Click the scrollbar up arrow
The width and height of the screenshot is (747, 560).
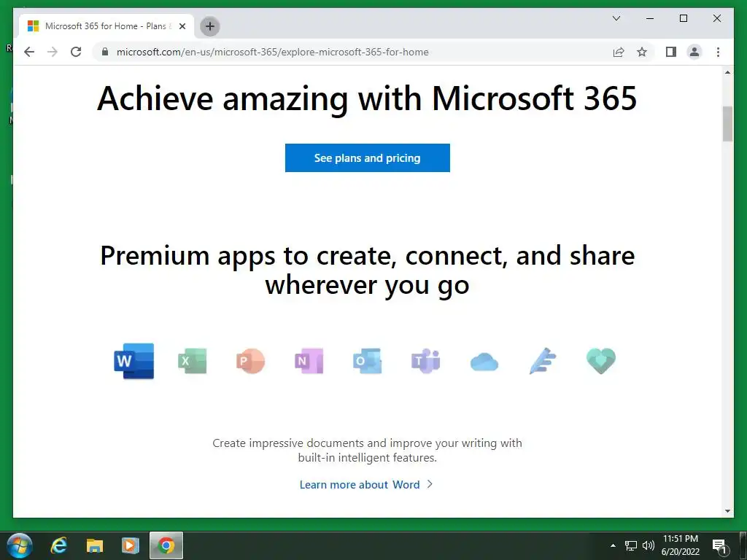point(727,72)
